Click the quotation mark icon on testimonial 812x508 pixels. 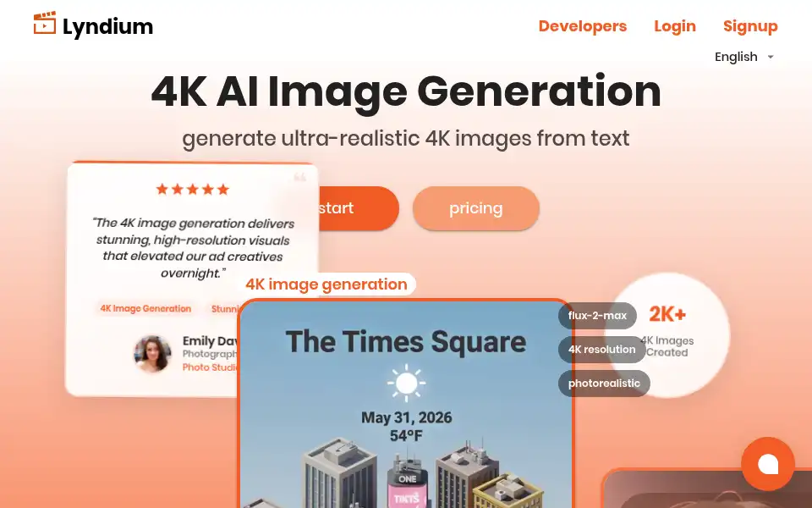click(299, 177)
